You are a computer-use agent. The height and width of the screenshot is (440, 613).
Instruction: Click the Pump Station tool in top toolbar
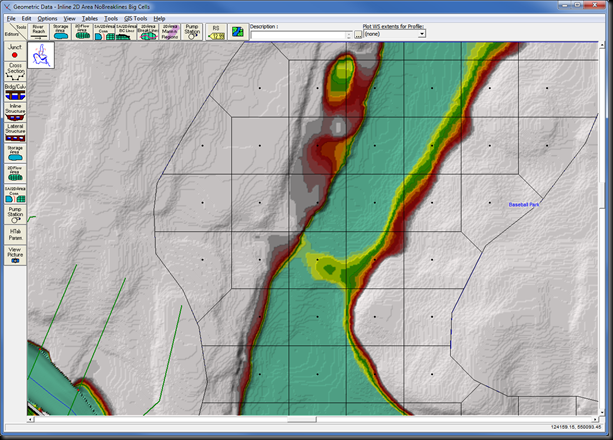point(192,32)
